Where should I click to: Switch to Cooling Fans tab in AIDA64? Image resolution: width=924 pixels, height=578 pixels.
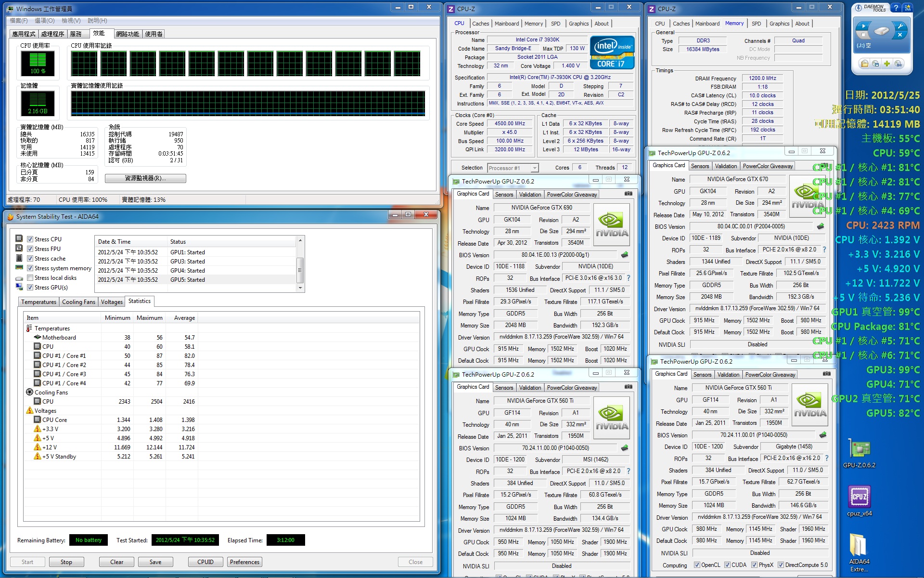click(78, 302)
